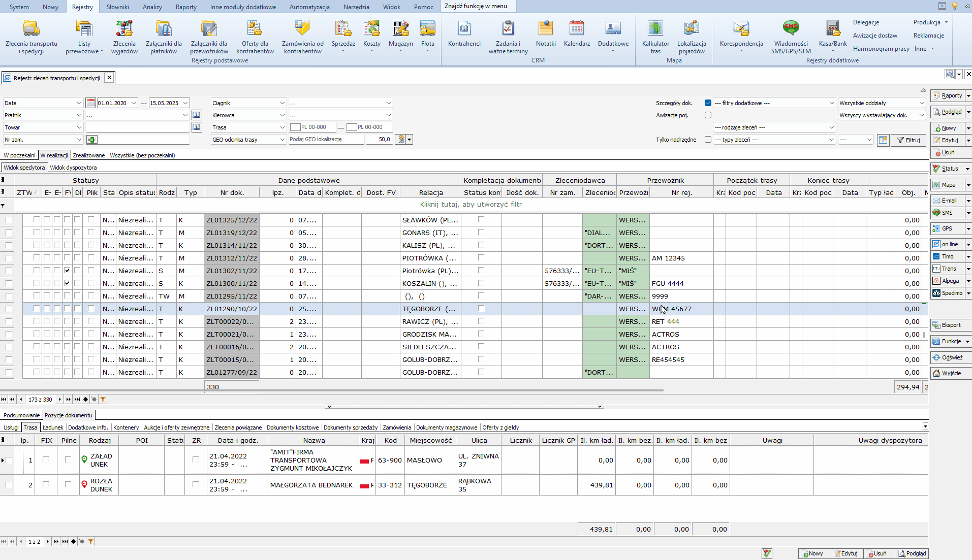Enable Tylko nadrzędne checkbox
This screenshot has height=560, width=972.
coord(708,140)
